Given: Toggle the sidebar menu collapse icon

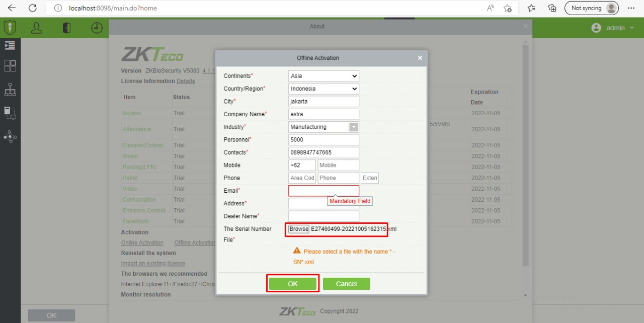Looking at the screenshot, I should click(10, 45).
